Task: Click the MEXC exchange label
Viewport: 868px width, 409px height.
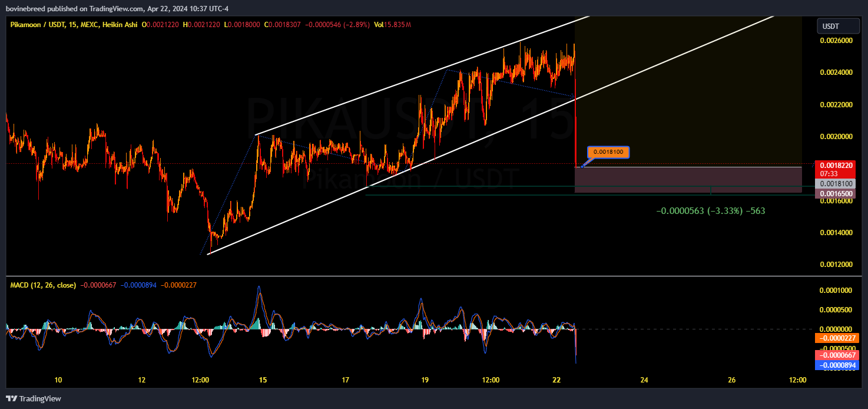Action: (90, 25)
